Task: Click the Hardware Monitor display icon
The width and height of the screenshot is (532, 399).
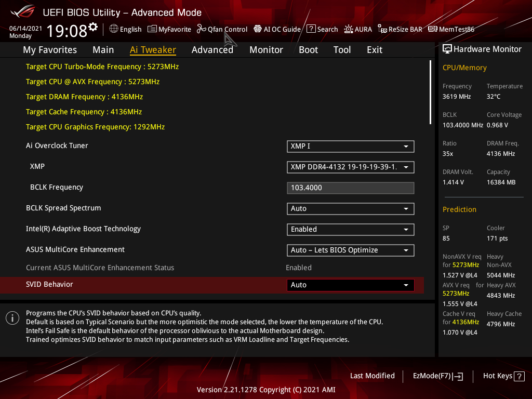Action: point(447,49)
